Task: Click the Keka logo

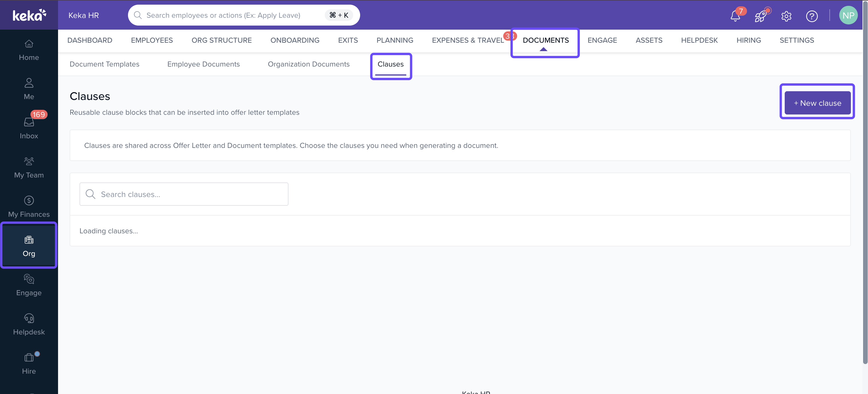Action: [29, 15]
